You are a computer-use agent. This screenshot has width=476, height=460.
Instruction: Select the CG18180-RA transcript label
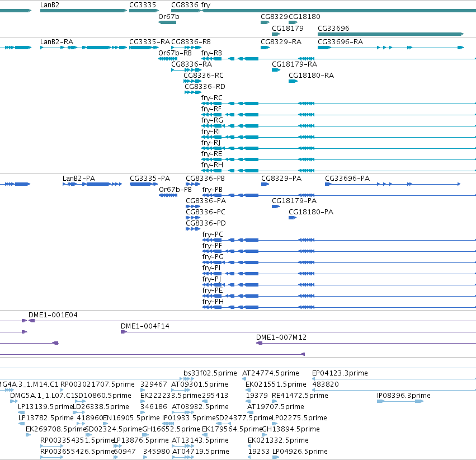point(311,76)
